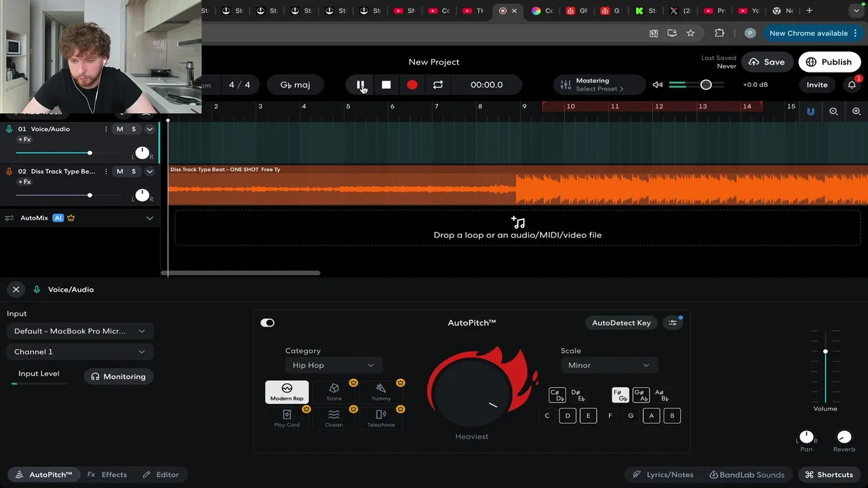Toggle the G#/A♭ note key
868x488 pixels.
click(x=641, y=395)
